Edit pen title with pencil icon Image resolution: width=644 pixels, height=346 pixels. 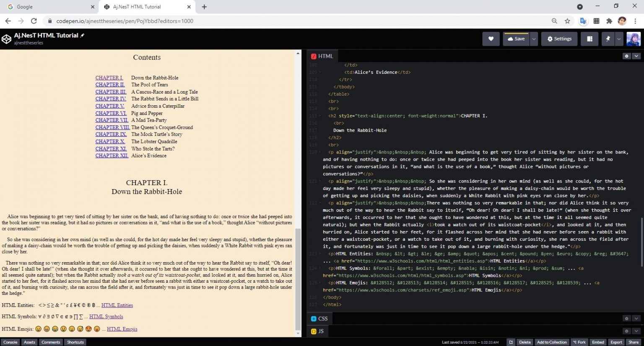tap(82, 36)
